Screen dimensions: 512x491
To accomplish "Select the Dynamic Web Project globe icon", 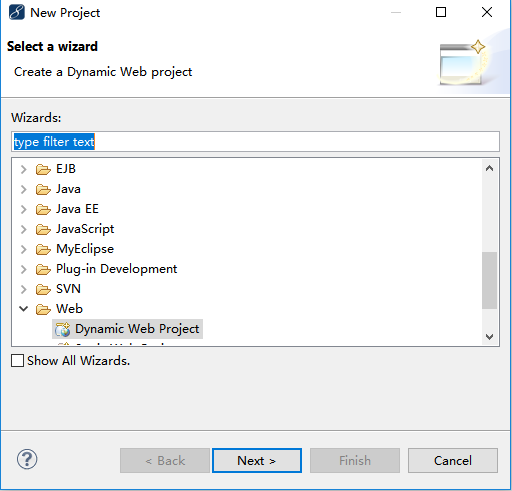I will click(x=63, y=329).
